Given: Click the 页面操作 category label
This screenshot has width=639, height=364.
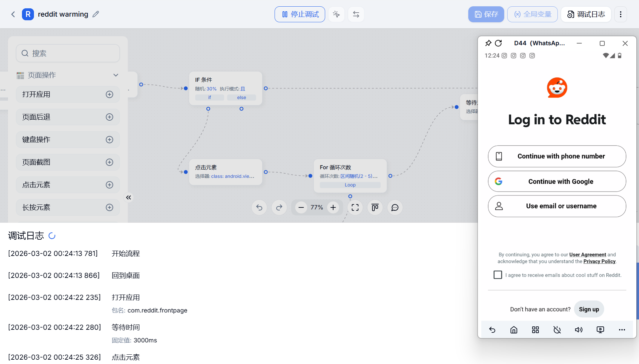Looking at the screenshot, I should (42, 75).
